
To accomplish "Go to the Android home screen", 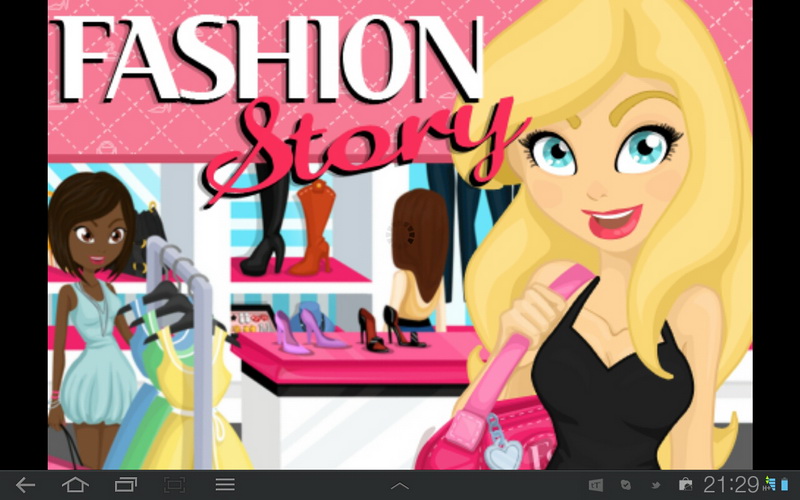I will click(x=75, y=485).
